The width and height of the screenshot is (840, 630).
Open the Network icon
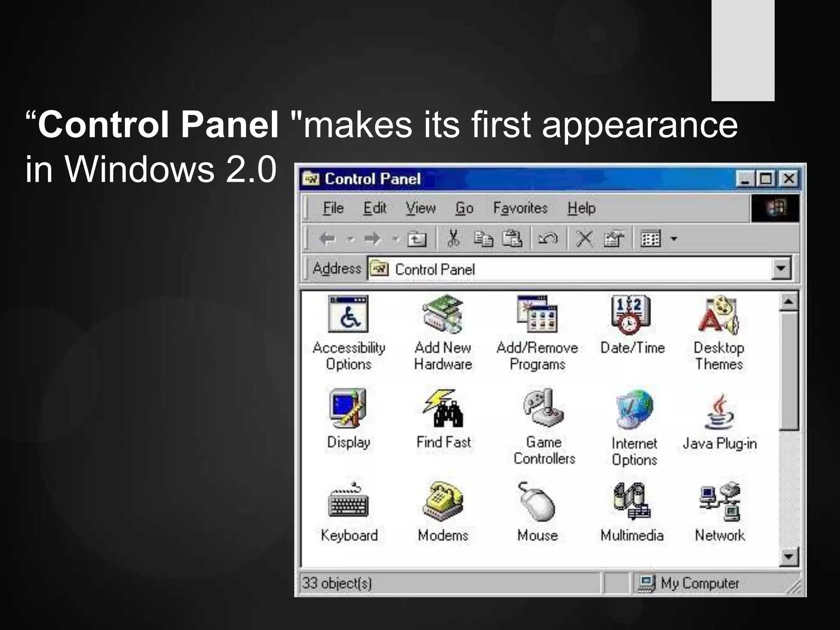coord(719,501)
